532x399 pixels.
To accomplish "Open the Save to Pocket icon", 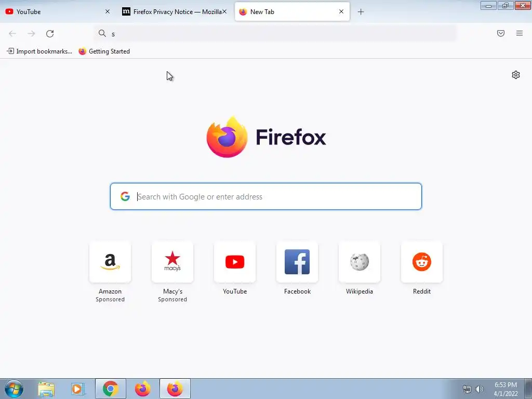I will [x=501, y=33].
